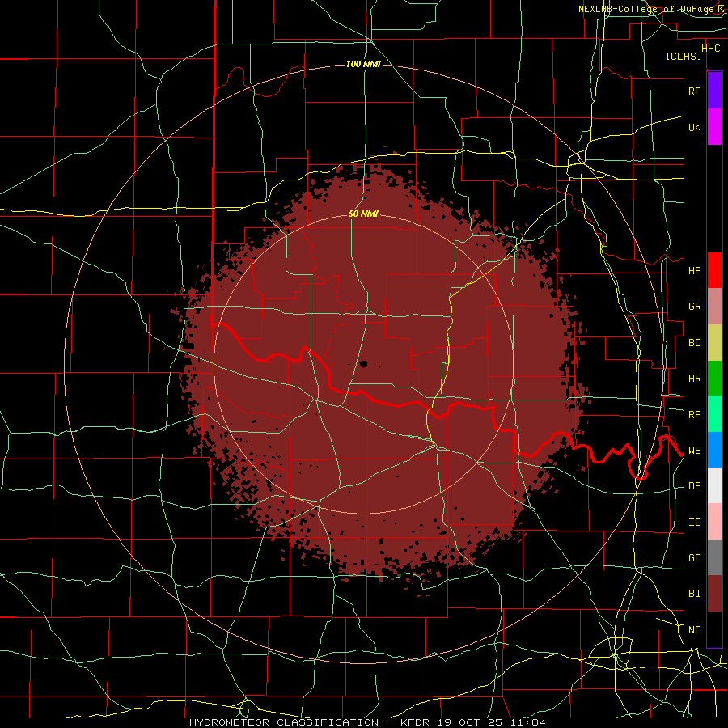This screenshot has width=728, height=728.
Task: Click the WS legend label
Action: pos(694,450)
